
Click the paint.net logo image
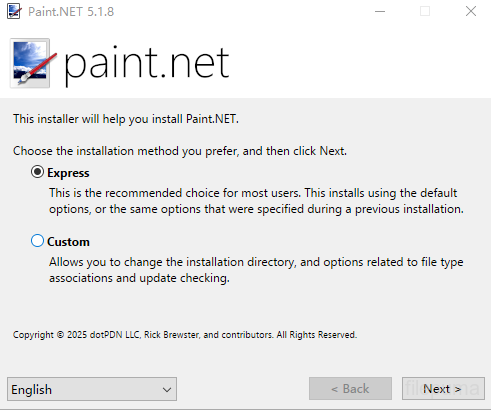tap(32, 63)
